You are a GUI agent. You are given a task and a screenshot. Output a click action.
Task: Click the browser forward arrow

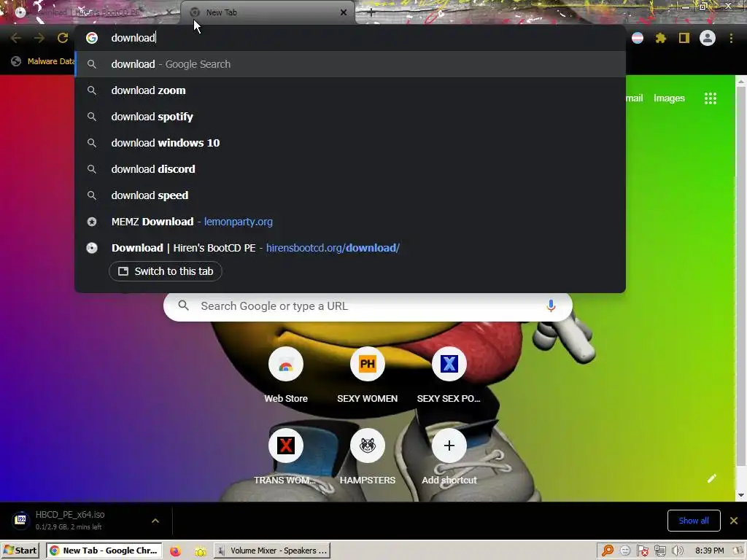point(39,38)
